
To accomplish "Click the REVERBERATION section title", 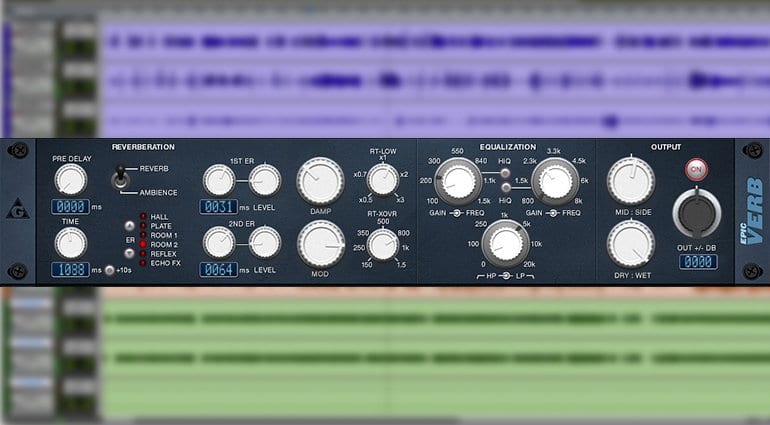I will click(x=143, y=147).
